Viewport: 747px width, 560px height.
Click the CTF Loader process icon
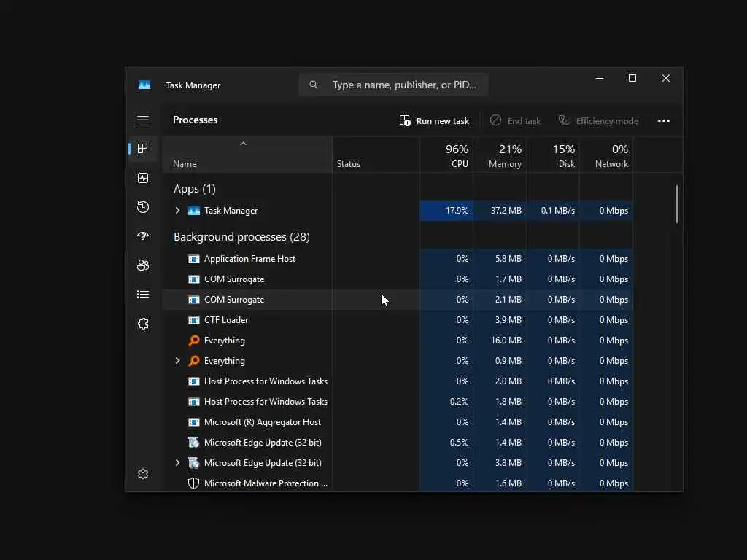tap(194, 320)
